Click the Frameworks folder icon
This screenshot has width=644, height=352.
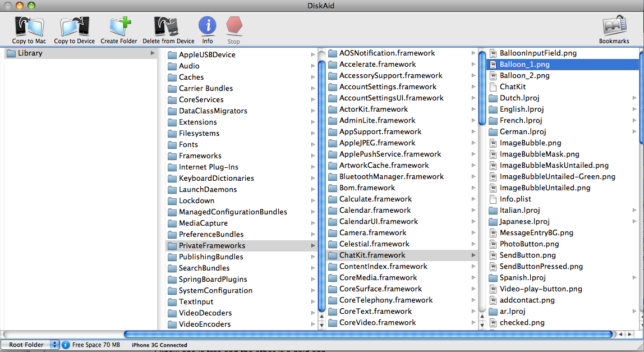(x=172, y=156)
